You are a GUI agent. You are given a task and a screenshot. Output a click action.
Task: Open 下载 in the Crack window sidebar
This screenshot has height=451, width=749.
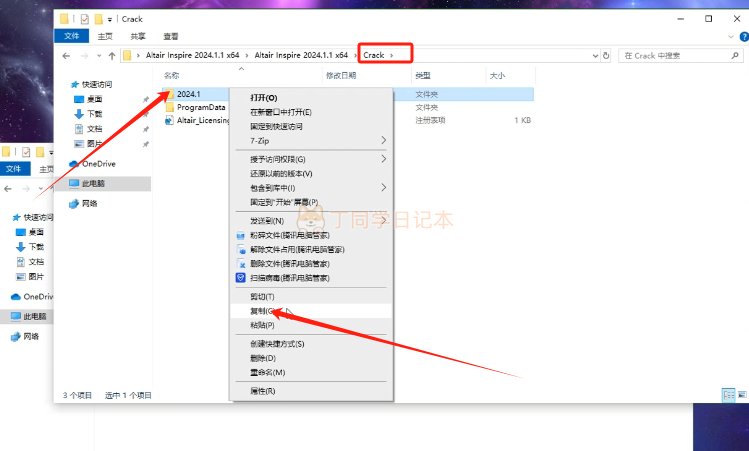88,114
